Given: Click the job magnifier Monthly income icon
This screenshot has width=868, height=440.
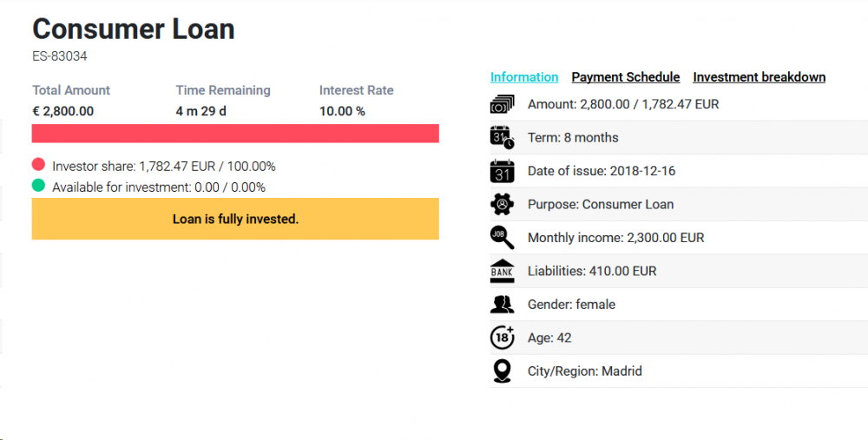Looking at the screenshot, I should tap(503, 238).
